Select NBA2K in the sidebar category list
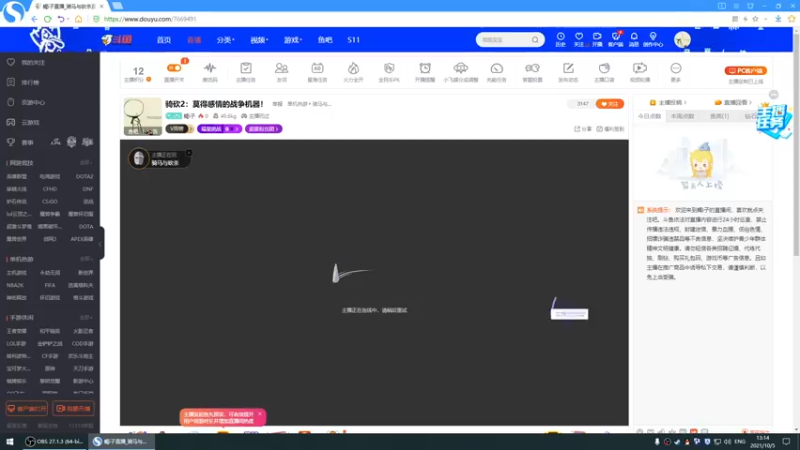 tap(15, 285)
